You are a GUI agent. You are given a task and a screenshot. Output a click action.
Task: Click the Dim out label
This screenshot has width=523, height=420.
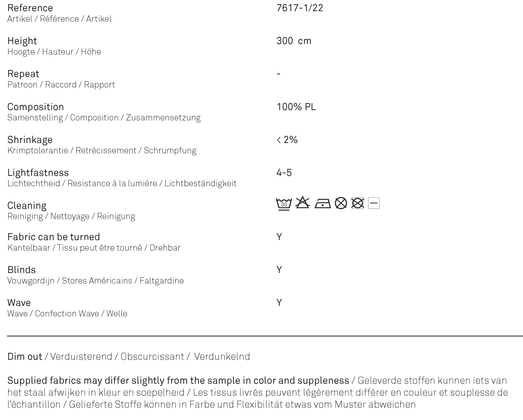coord(25,357)
